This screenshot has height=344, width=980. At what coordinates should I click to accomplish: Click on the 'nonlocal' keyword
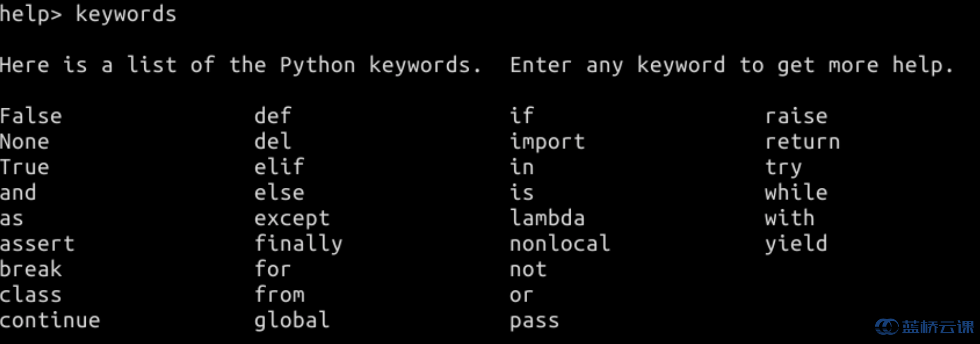pyautogui.click(x=560, y=244)
